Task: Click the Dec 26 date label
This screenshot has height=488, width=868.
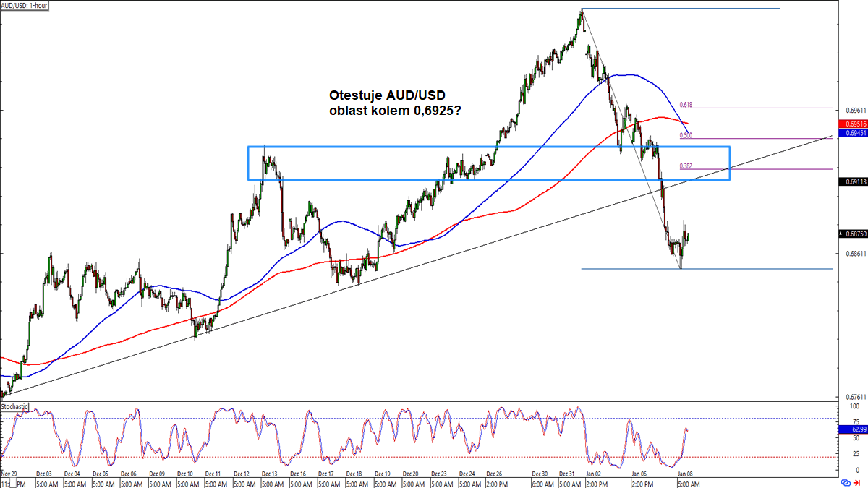Action: tap(495, 473)
